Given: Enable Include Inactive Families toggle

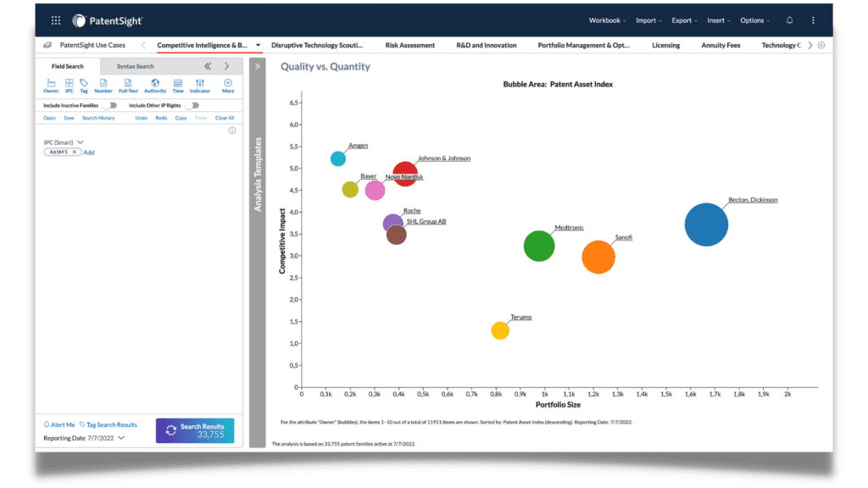Looking at the screenshot, I should [112, 105].
